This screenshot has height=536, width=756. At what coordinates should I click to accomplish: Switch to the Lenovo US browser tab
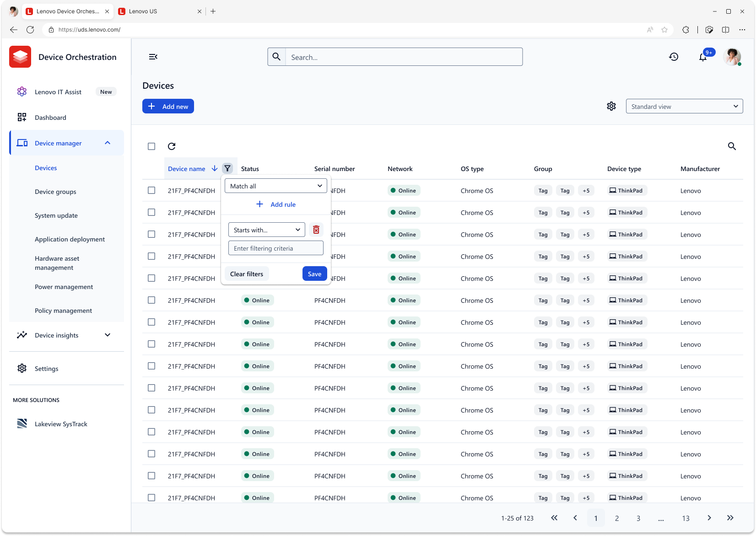coord(160,11)
